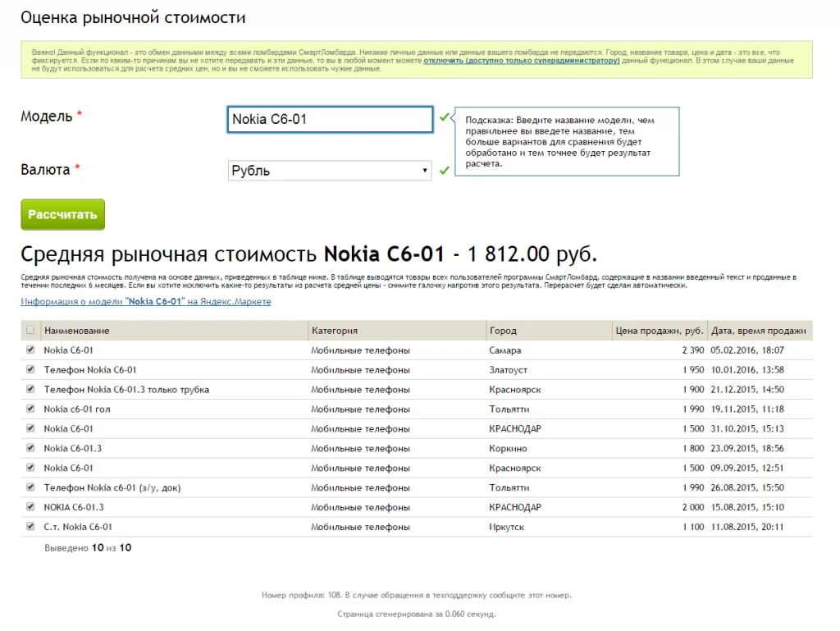Screen dimensions: 840x631
Task: Click the price cell 2 390
Action: [692, 350]
